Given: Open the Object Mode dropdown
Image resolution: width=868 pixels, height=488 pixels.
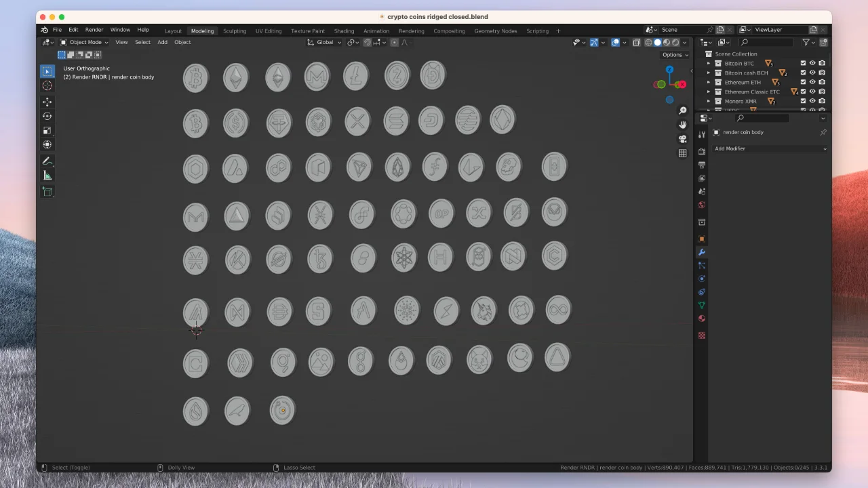Looking at the screenshot, I should [x=85, y=42].
